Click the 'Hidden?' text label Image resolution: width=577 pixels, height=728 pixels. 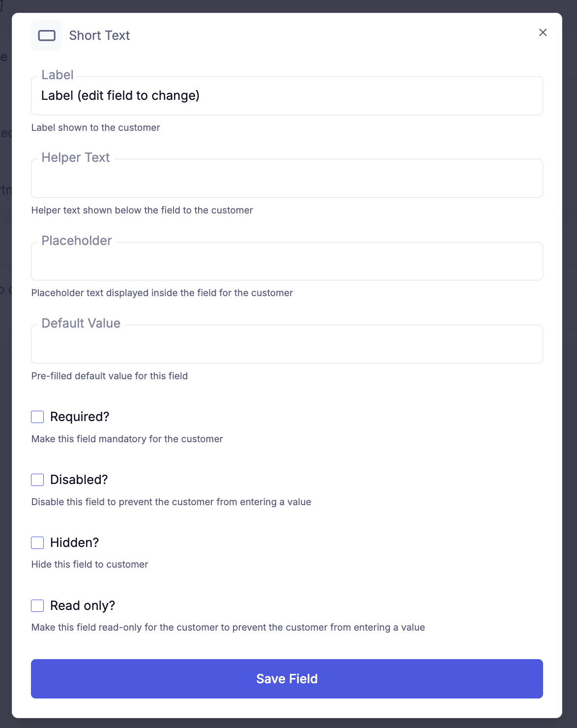[x=74, y=543]
